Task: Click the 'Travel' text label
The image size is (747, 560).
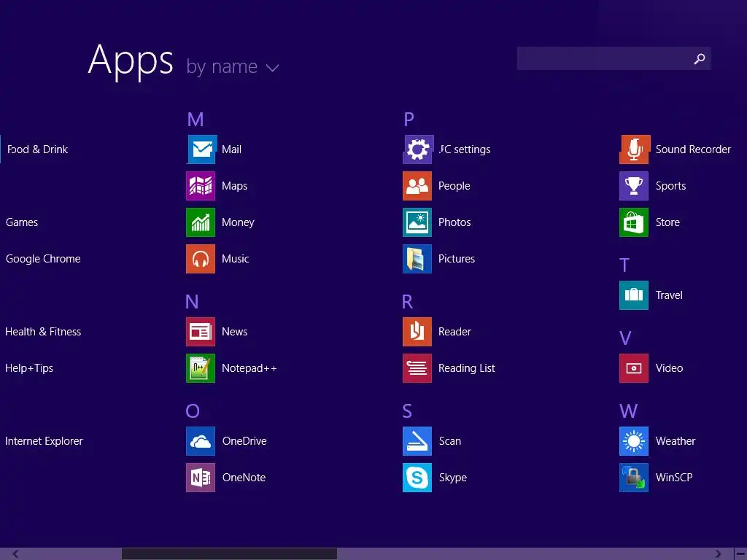Action: pos(669,295)
